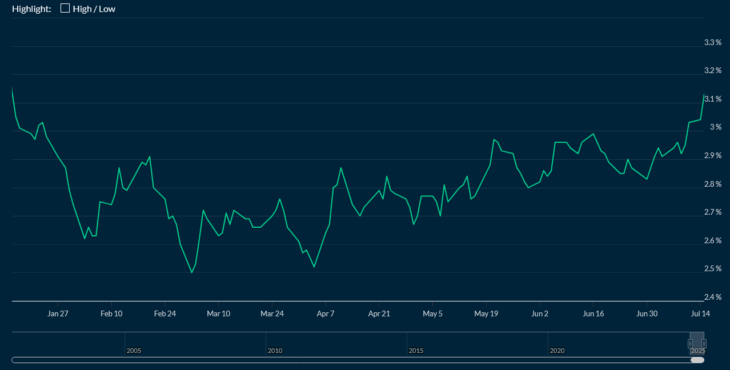This screenshot has width=730, height=370.
Task: Click the 'Jun 16' date axis label
Action: click(x=593, y=314)
